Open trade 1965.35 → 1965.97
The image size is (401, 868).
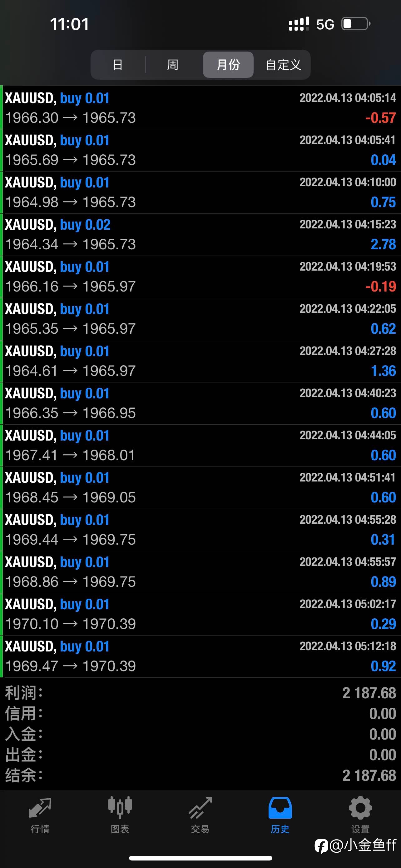200,319
